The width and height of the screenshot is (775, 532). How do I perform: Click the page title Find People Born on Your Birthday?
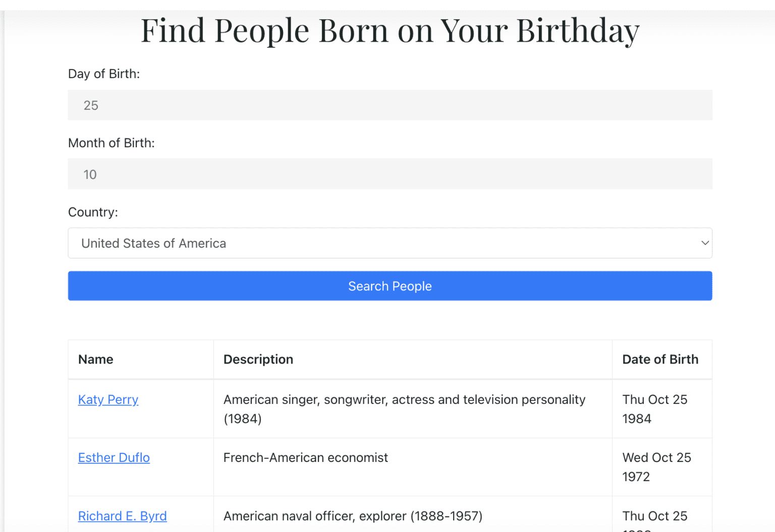click(390, 30)
